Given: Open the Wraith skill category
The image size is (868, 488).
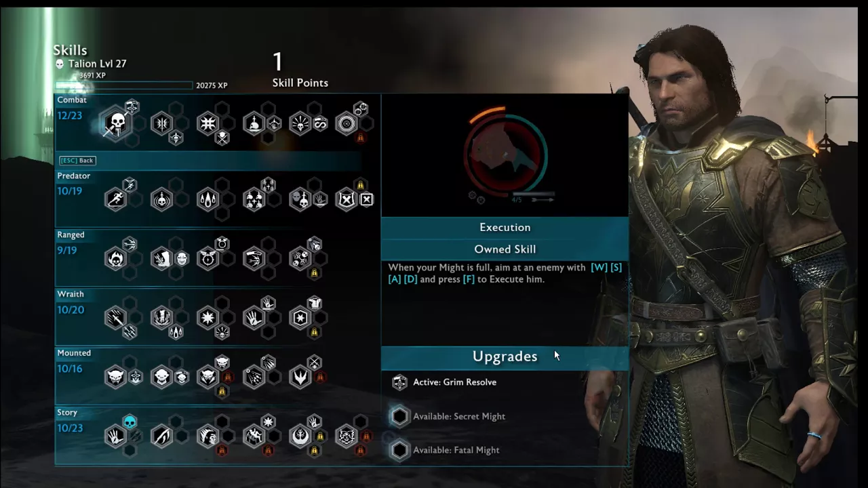Looking at the screenshot, I should tap(71, 294).
